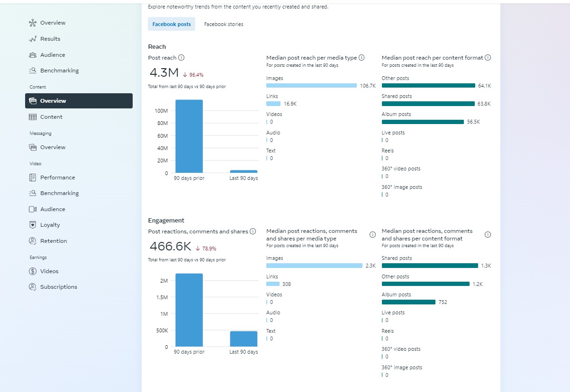Viewport: 570px width, 392px height.
Task: Click the Audience people icon under Results
Action: tap(33, 55)
